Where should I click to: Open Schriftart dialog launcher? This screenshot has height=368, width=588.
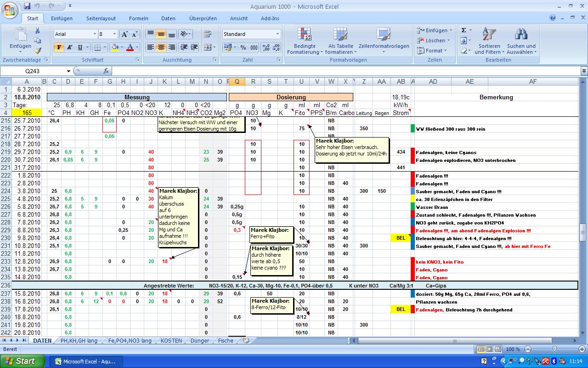pyautogui.click(x=137, y=60)
